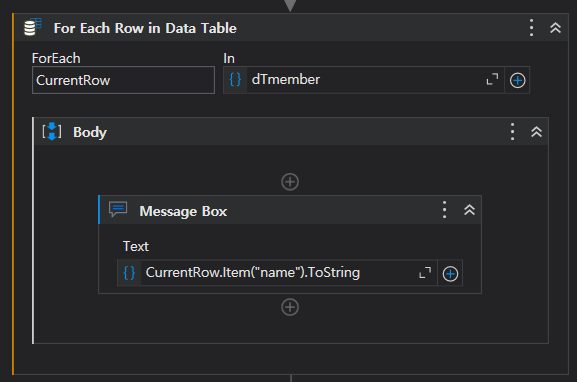Expand the dTmember expression editor
The width and height of the screenshot is (577, 382).
pos(492,79)
